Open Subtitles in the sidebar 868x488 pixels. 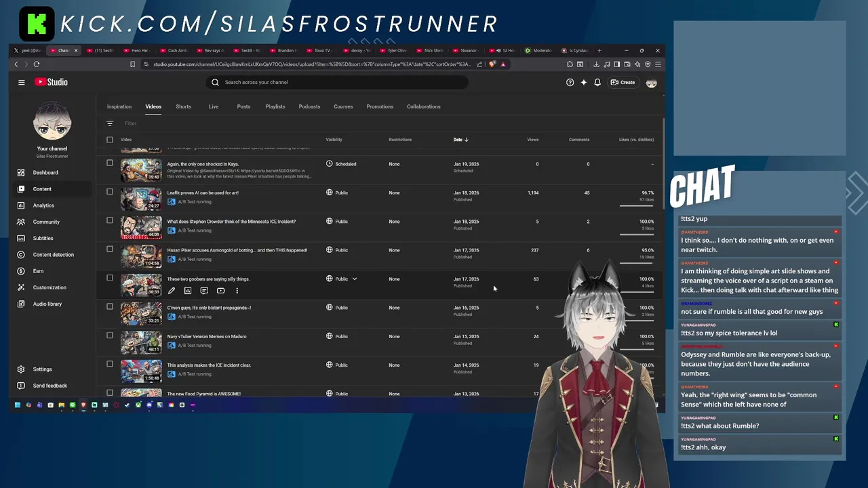(43, 239)
